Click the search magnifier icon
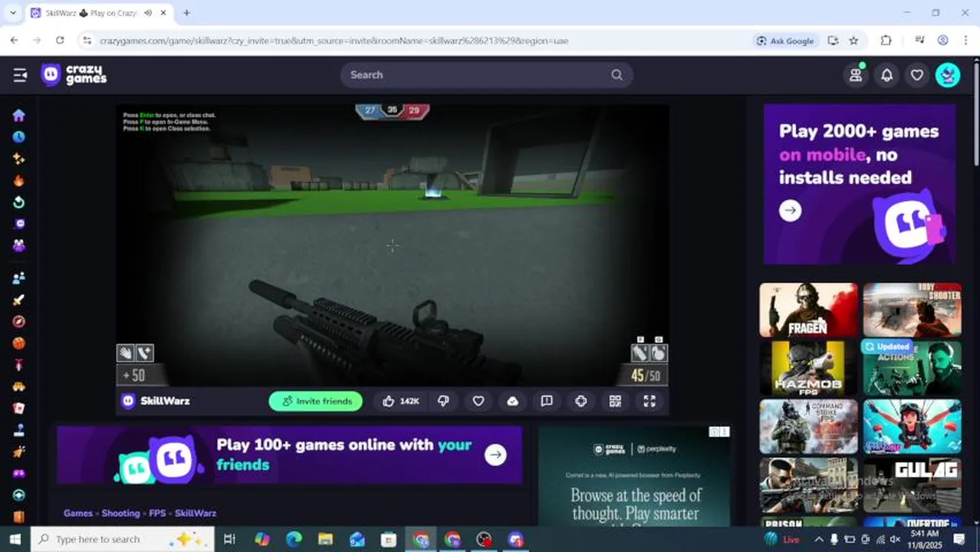980x552 pixels. click(x=617, y=74)
